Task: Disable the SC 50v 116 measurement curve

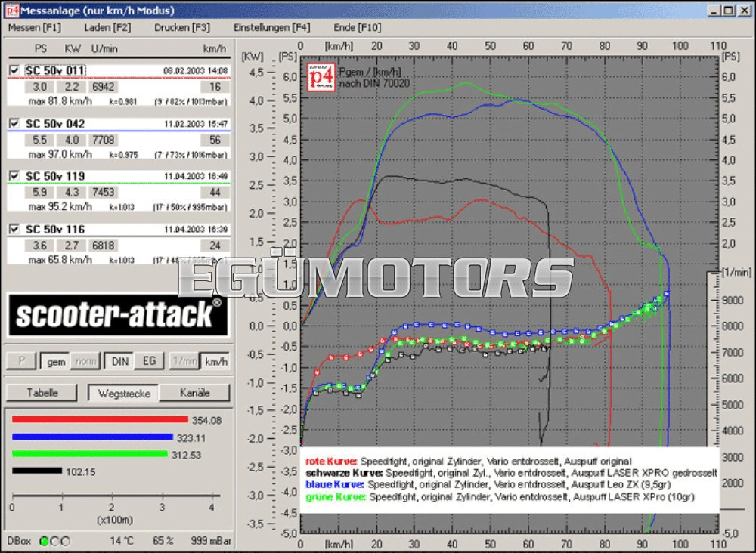Action: click(x=14, y=229)
